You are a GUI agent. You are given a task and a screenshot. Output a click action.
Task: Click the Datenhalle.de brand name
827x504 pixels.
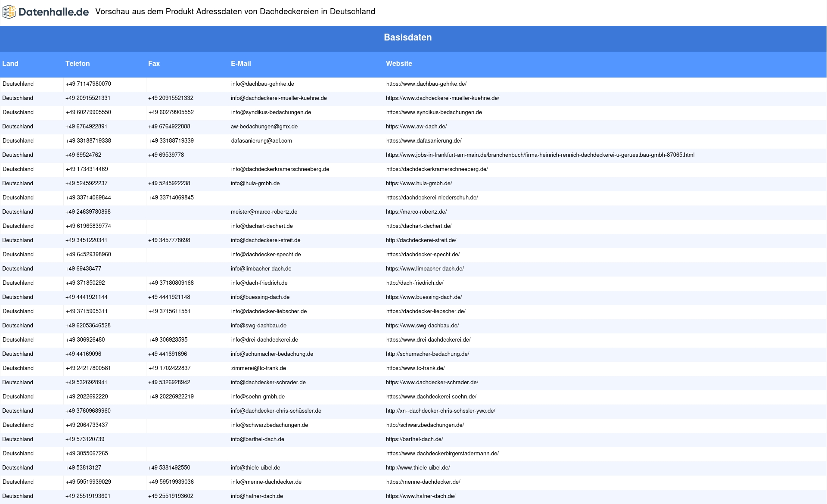click(54, 12)
